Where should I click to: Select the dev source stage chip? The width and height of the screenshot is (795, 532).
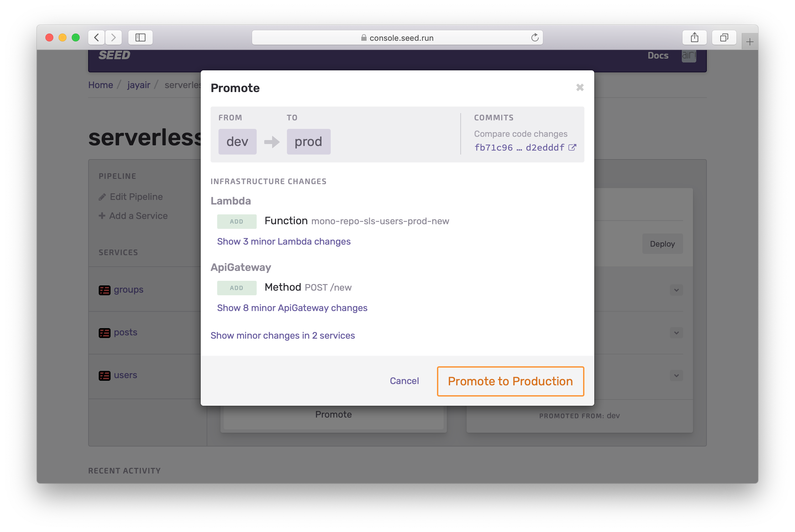tap(237, 142)
